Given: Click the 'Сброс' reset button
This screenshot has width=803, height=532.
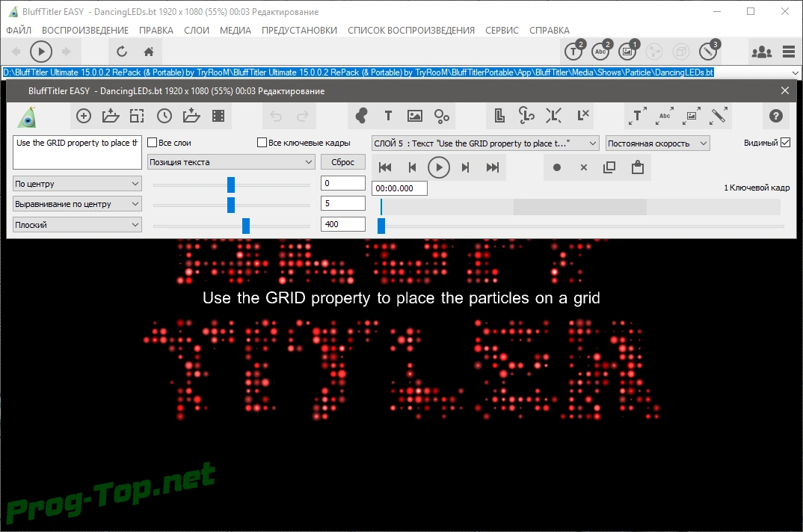Looking at the screenshot, I should pos(342,162).
